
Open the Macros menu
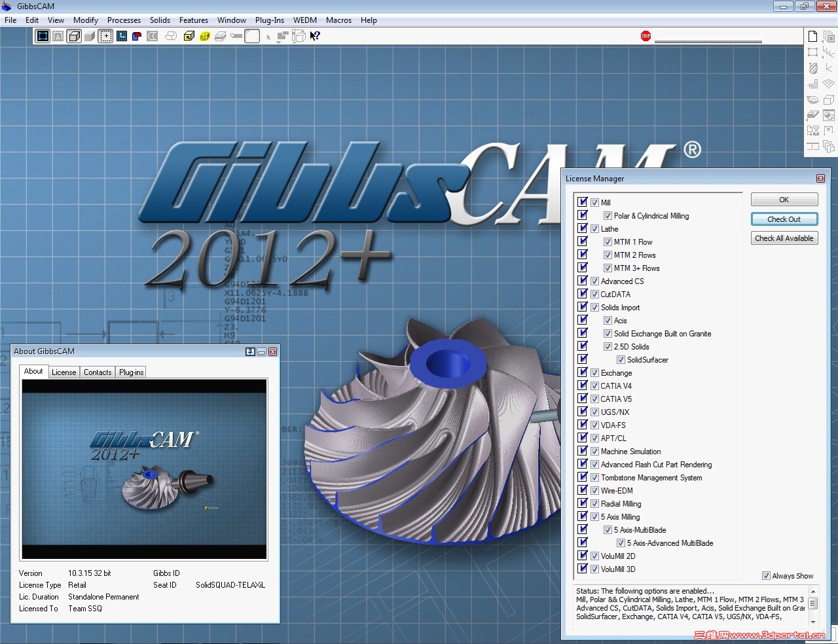pos(338,20)
